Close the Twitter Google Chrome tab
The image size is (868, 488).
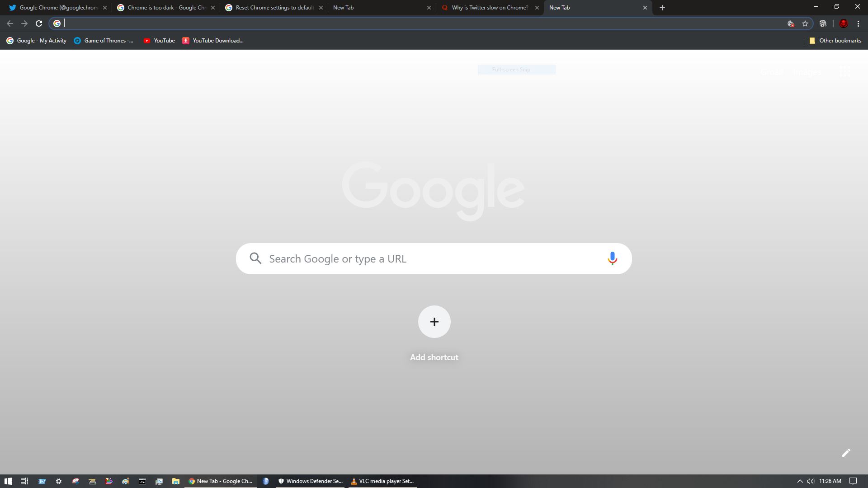click(x=105, y=8)
